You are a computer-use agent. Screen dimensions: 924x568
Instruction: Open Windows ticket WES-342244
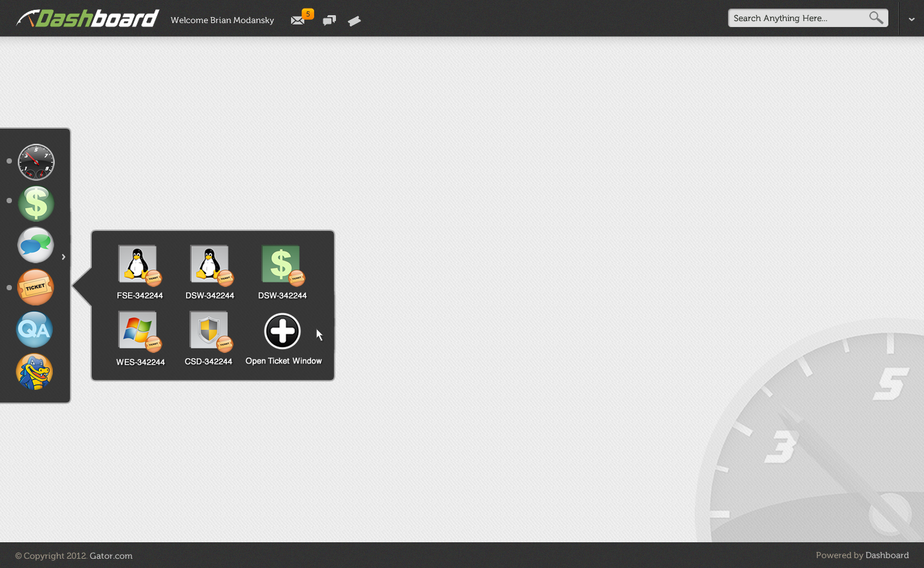pos(140,338)
